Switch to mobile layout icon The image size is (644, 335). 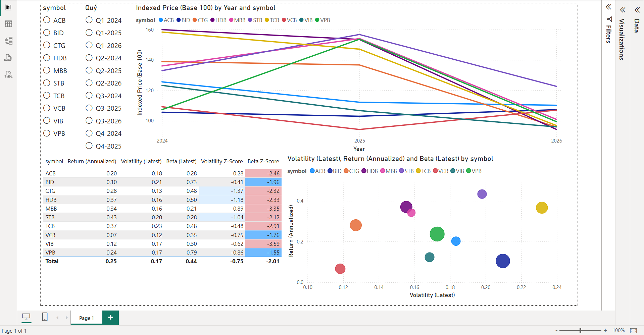tap(45, 317)
